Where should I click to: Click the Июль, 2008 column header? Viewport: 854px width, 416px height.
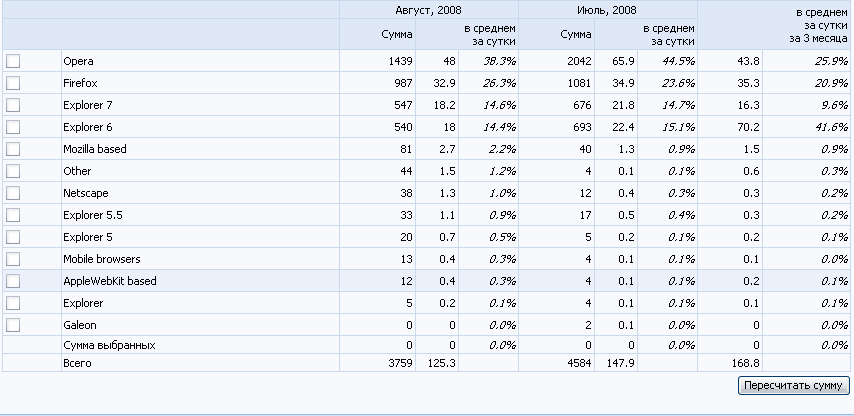[x=607, y=10]
